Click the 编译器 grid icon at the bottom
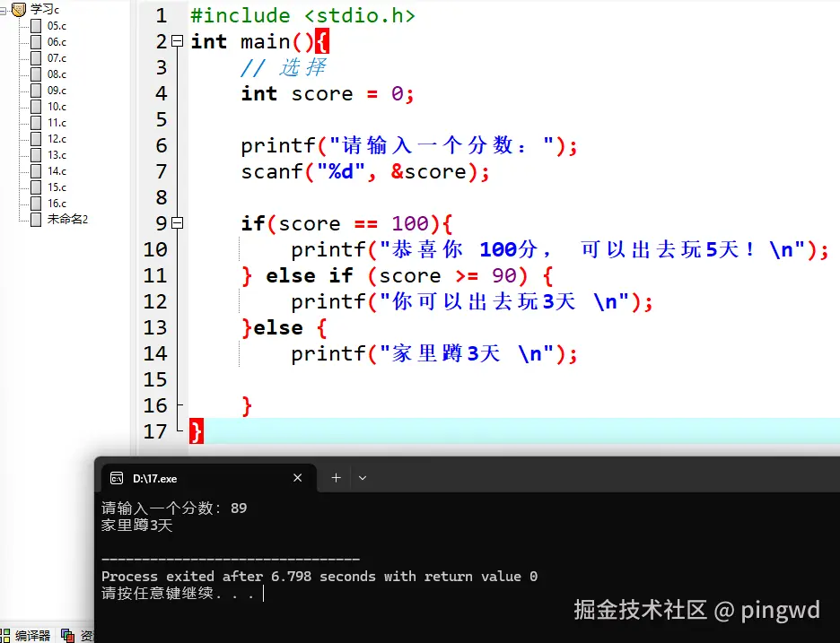The image size is (840, 643). point(4,636)
